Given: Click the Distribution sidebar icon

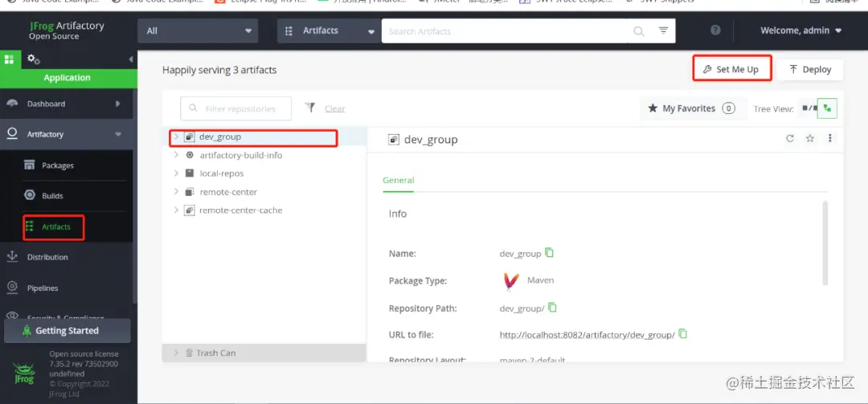Looking at the screenshot, I should pyautogui.click(x=11, y=257).
